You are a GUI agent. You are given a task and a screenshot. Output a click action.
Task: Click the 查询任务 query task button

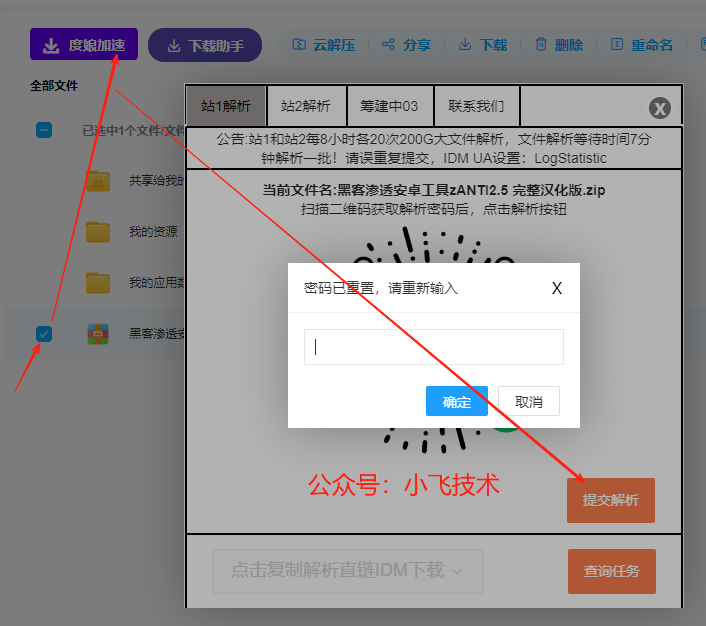point(611,572)
